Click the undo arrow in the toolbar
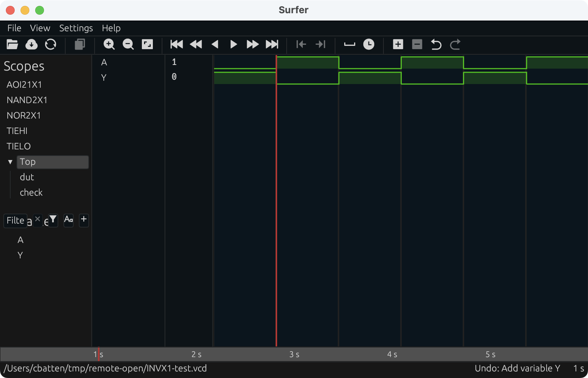 [436, 44]
